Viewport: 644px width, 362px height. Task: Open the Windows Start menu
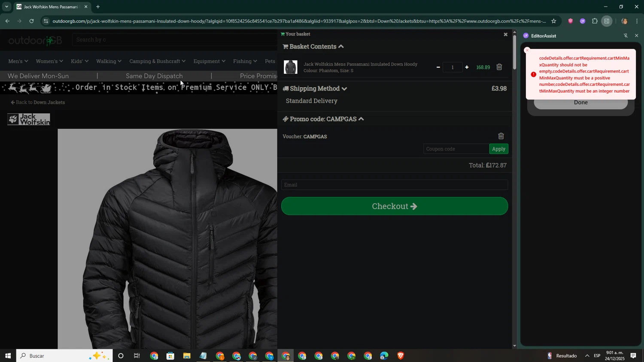[8, 356]
